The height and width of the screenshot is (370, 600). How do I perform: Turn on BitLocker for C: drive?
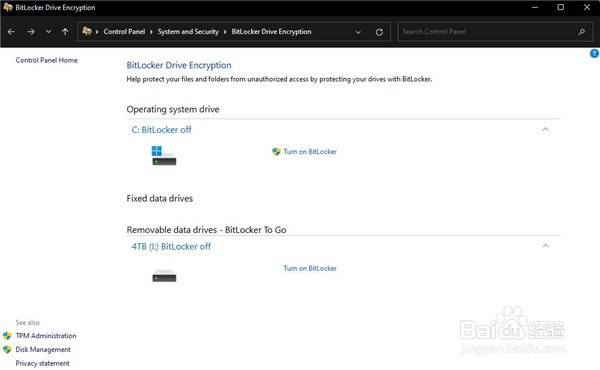(310, 152)
